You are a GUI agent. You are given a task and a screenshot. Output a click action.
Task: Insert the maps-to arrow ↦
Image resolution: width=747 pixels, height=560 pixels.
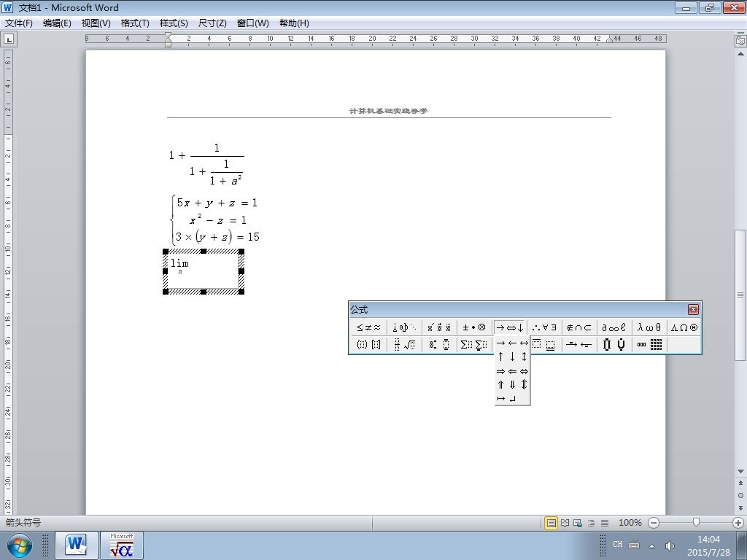pos(500,399)
